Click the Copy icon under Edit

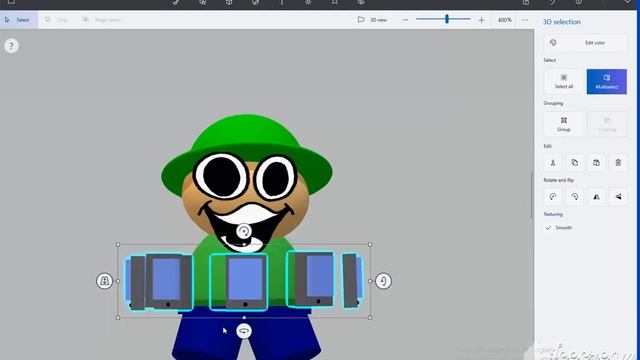pos(574,162)
